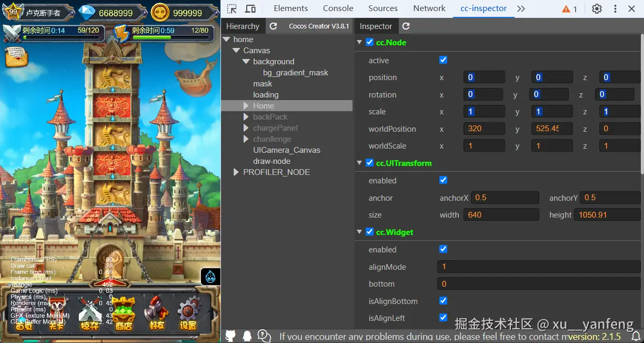Viewport: 644px width, 343px height.
Task: Click the crossed swords stamina icon
Action: tap(12, 33)
